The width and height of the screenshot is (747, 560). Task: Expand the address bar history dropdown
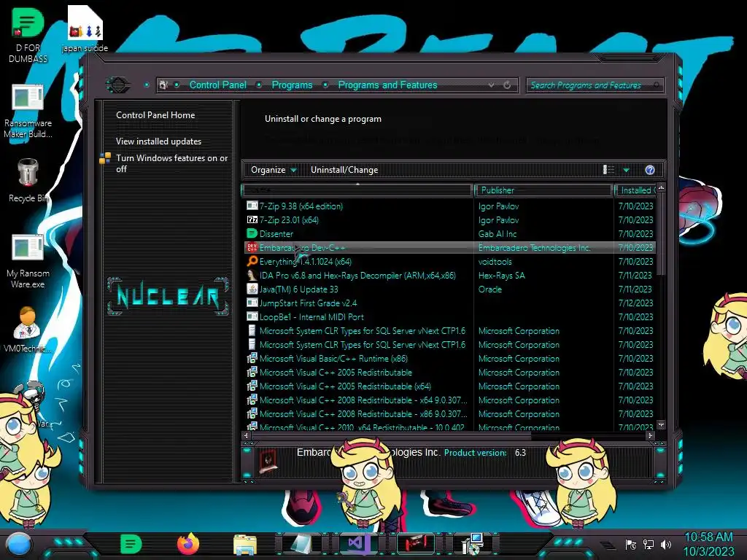coord(491,85)
